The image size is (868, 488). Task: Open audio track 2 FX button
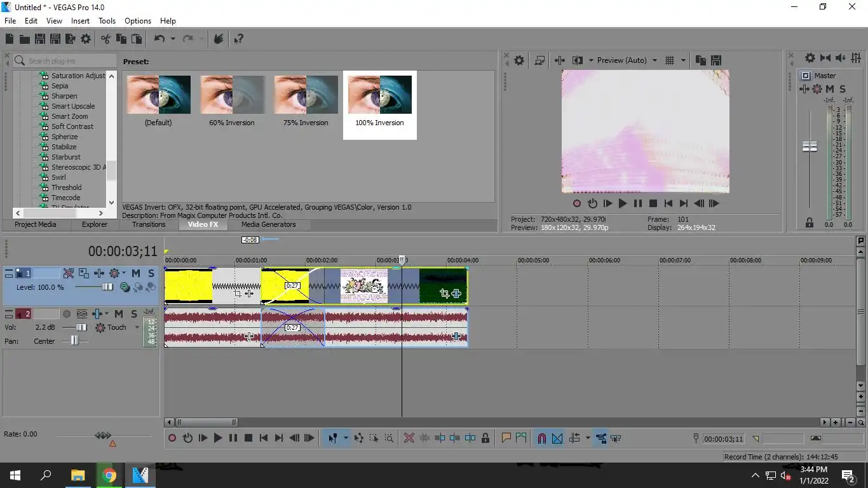point(97,314)
